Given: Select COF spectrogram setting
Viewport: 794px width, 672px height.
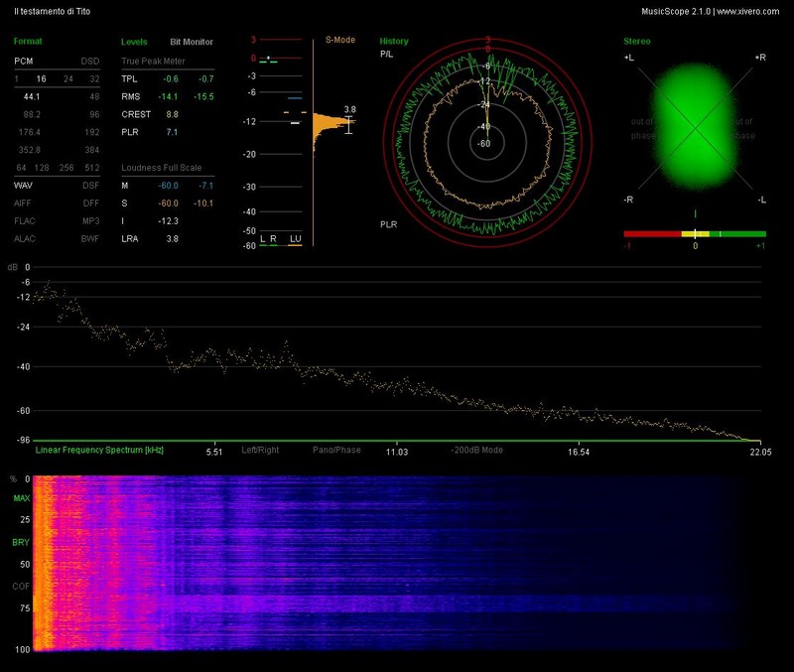Looking at the screenshot, I should pos(21,587).
